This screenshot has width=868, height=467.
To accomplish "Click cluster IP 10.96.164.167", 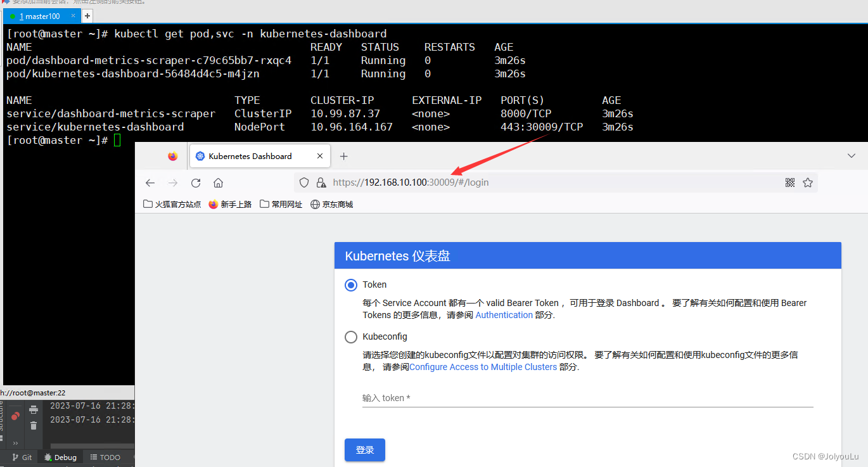I will [x=352, y=127].
